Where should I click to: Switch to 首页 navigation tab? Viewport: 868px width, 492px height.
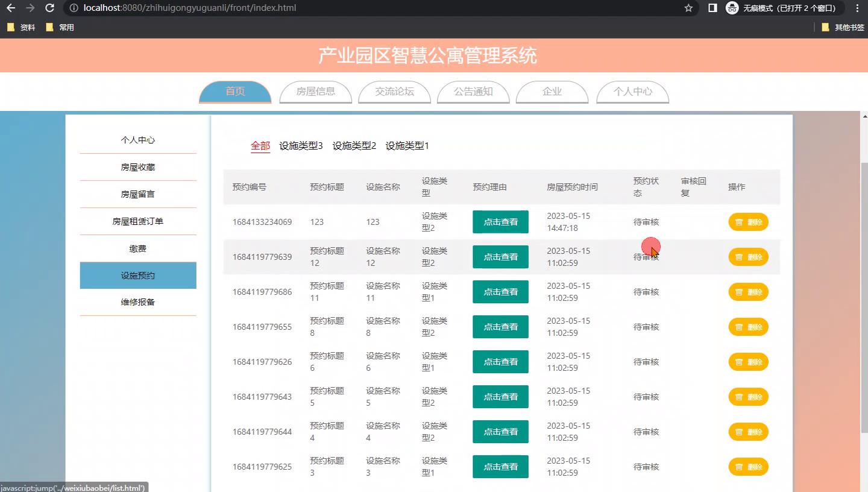(235, 92)
